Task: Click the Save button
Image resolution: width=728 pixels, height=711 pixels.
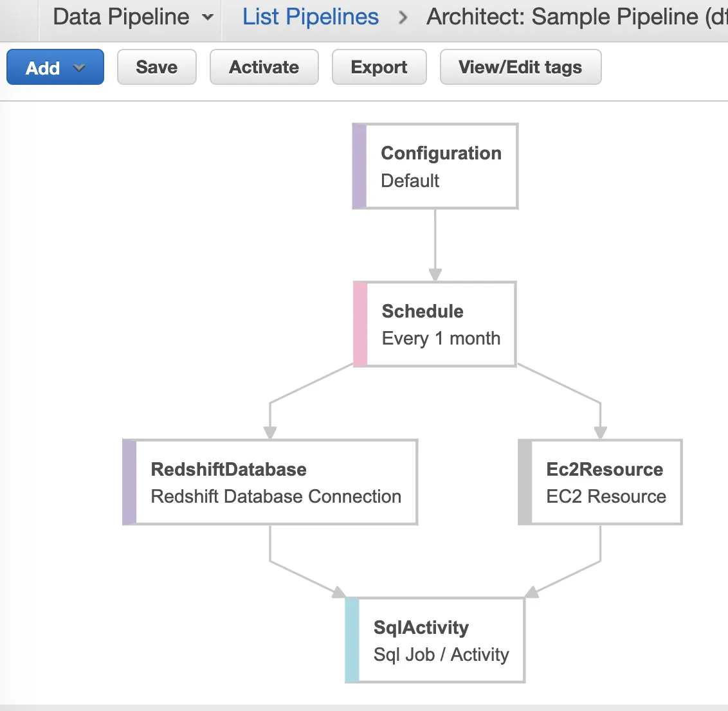Action: [x=156, y=67]
